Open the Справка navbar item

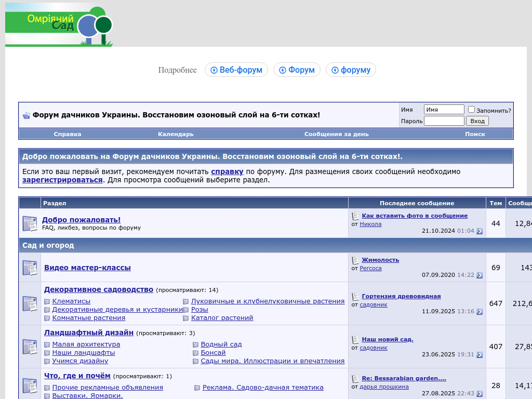[x=68, y=134]
